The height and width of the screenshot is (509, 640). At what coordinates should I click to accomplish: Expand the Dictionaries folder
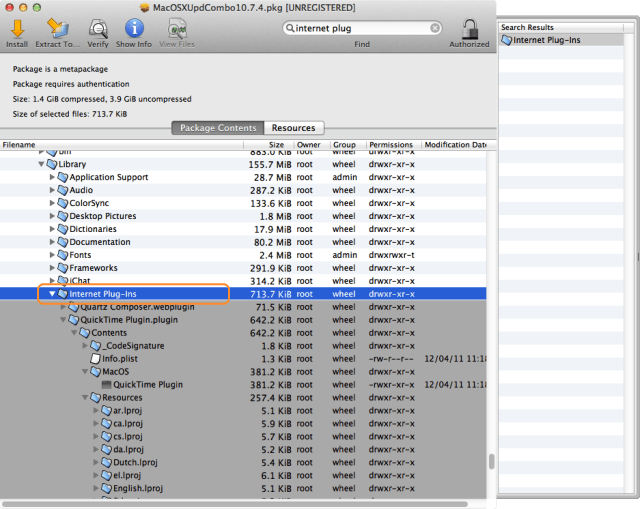tap(52, 229)
